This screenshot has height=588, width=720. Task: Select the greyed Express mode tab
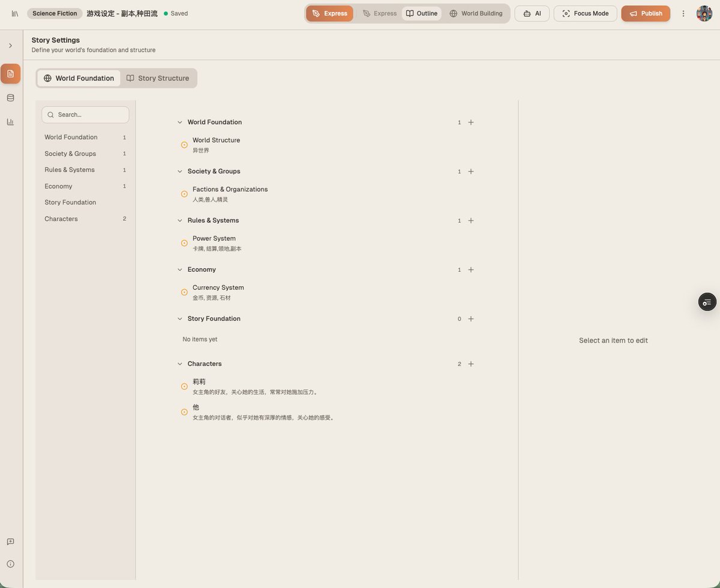[380, 13]
